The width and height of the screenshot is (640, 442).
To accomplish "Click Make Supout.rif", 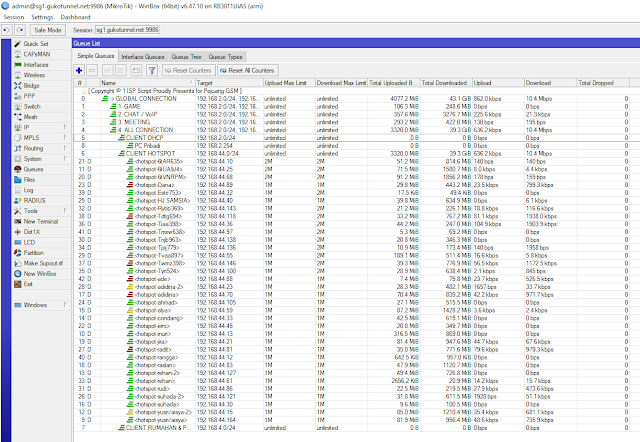I will click(x=43, y=263).
